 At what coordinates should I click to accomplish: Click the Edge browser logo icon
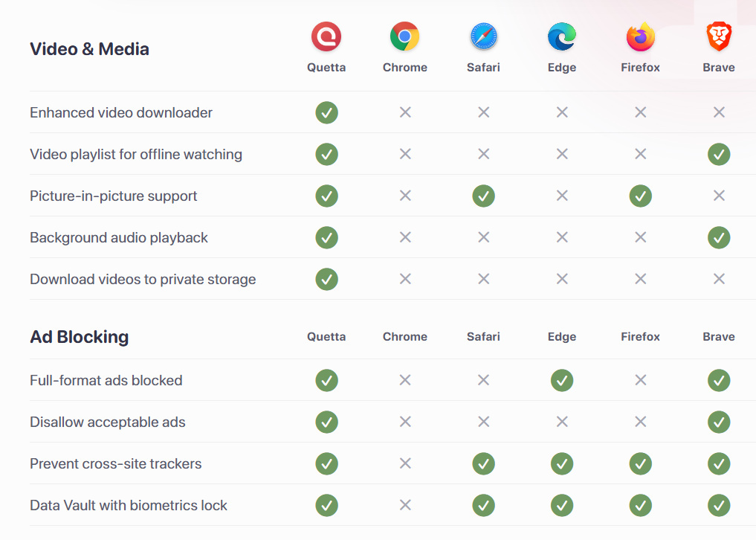click(562, 36)
